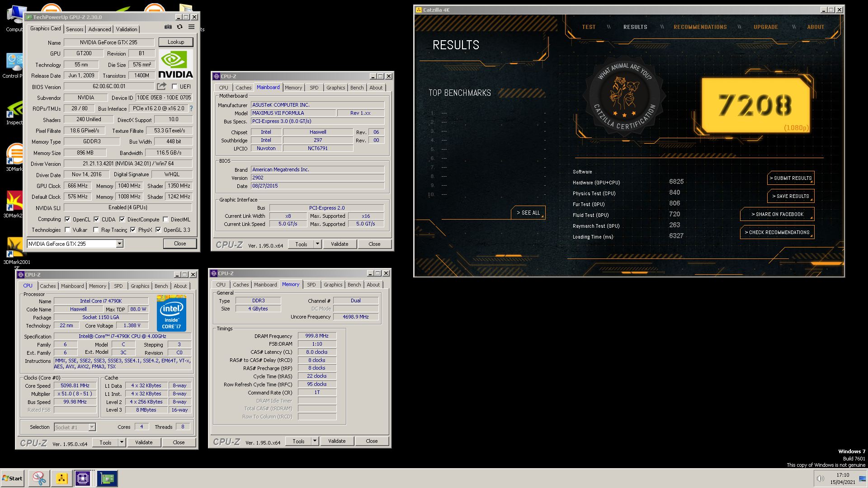
Task: Click SAVE RESULTS in Catzilla
Action: point(791,196)
